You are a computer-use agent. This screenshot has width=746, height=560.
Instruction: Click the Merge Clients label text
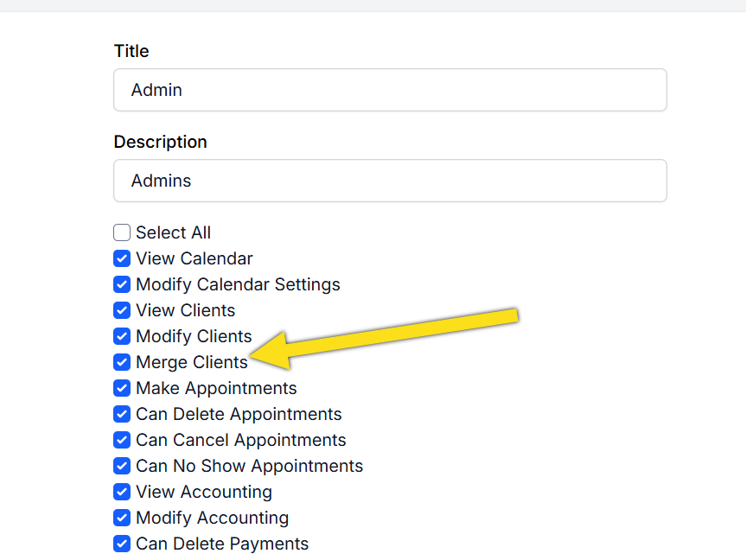191,362
